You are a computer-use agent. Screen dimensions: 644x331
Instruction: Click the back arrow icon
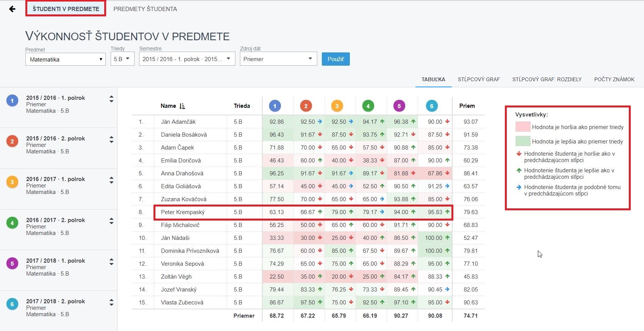coord(12,9)
